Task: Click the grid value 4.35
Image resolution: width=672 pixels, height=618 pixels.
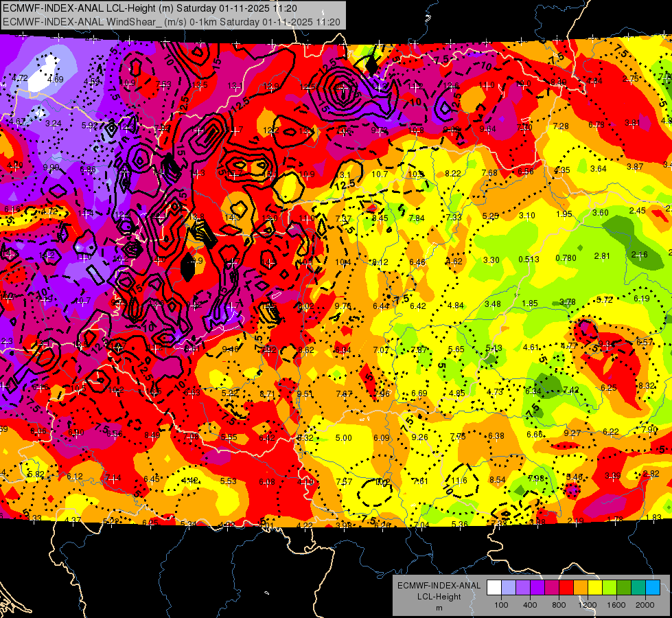Action: coord(562,170)
